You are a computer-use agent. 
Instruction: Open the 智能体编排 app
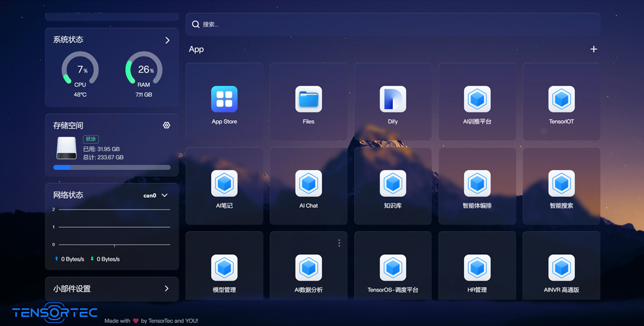pyautogui.click(x=477, y=183)
